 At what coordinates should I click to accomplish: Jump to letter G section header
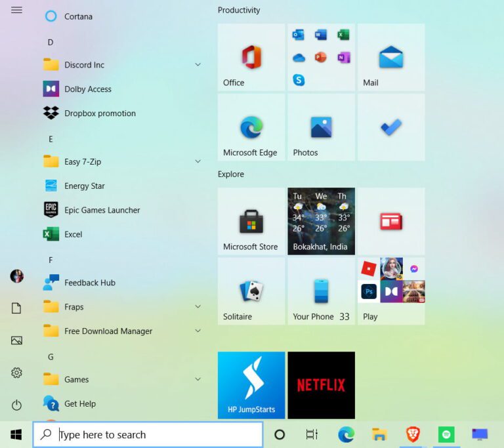[x=51, y=357]
